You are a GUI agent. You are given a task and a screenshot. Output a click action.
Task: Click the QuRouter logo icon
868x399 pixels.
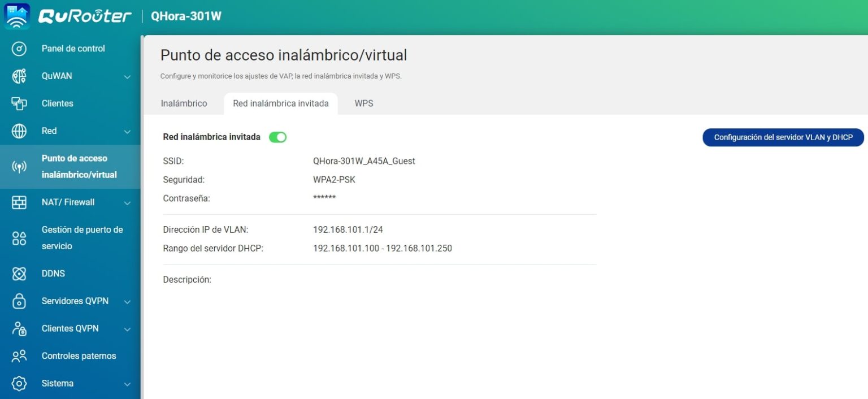pos(16,16)
